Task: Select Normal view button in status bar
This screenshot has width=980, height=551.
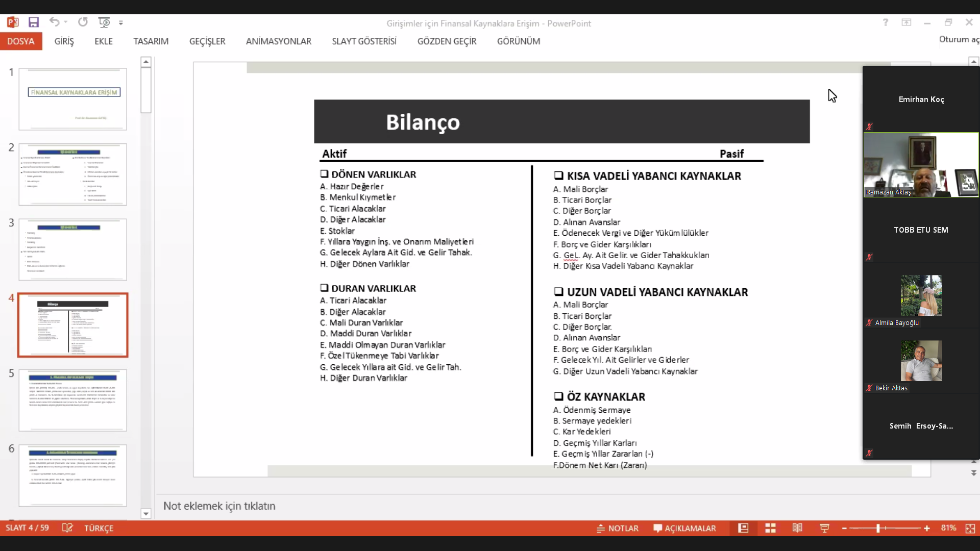Action: (743, 528)
